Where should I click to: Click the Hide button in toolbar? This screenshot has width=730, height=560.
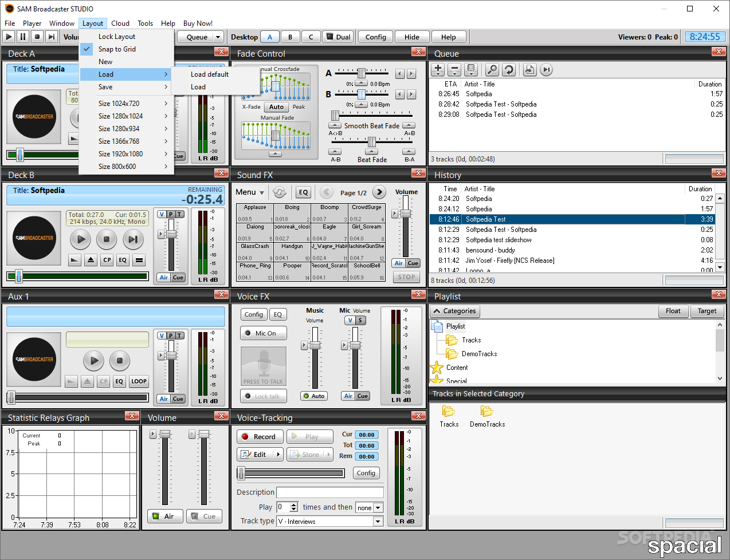412,37
